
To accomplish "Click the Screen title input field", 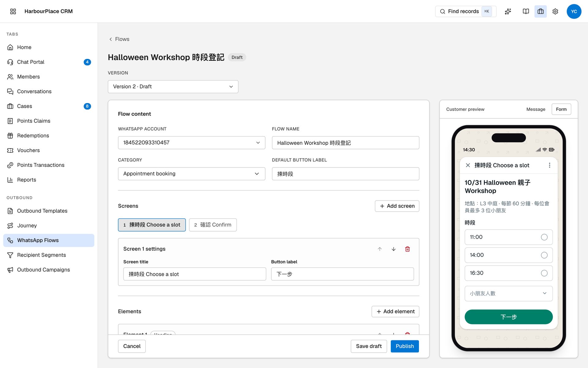I will [x=195, y=274].
